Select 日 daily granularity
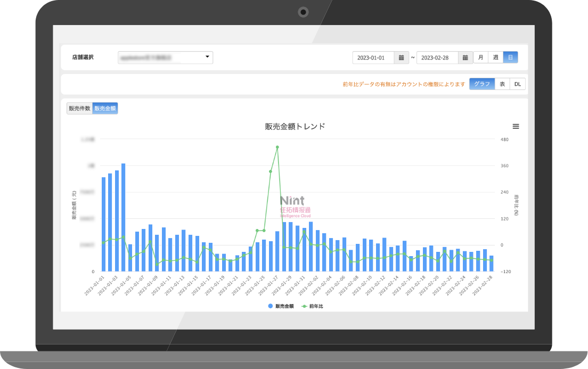 click(x=510, y=58)
